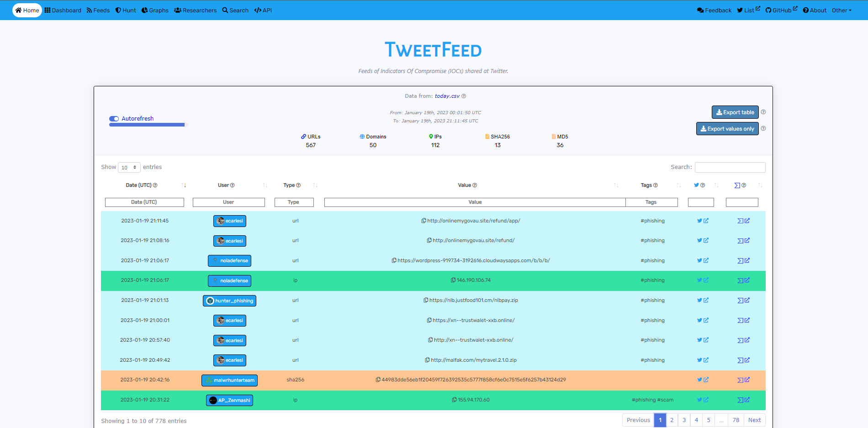Disable the Autorefresh toggle
The height and width of the screenshot is (428, 868).
click(114, 118)
